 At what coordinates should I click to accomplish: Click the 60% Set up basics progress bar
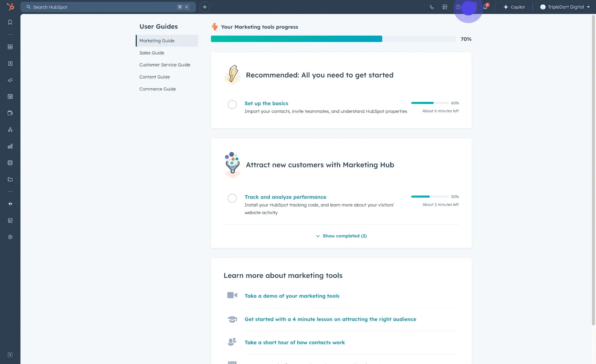(x=429, y=103)
